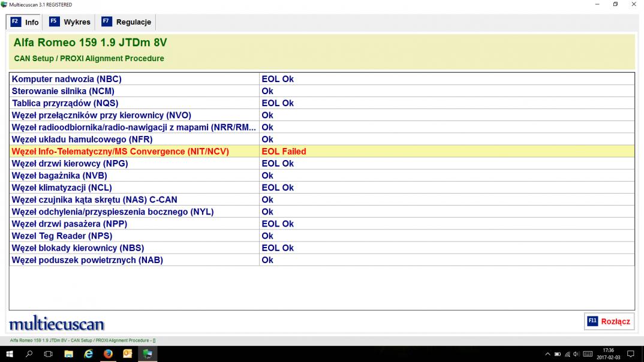The width and height of the screenshot is (644, 362).
Task: Open File Explorer from taskbar
Action: point(68,354)
